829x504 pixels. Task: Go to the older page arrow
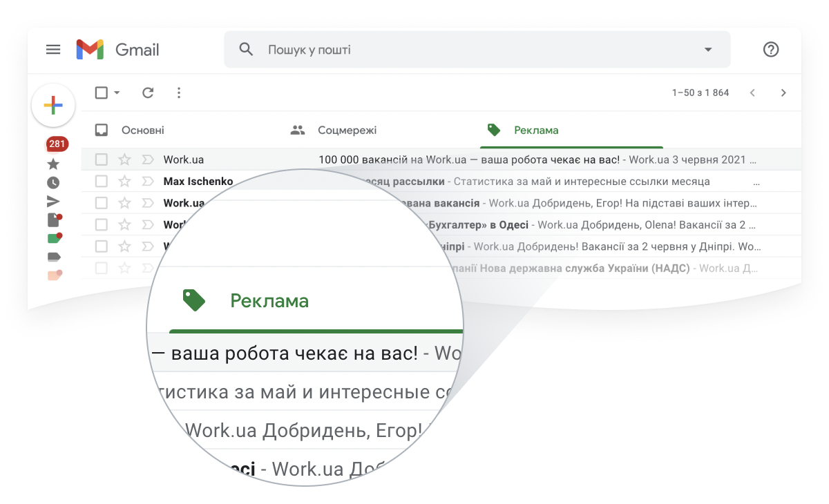pyautogui.click(x=783, y=93)
